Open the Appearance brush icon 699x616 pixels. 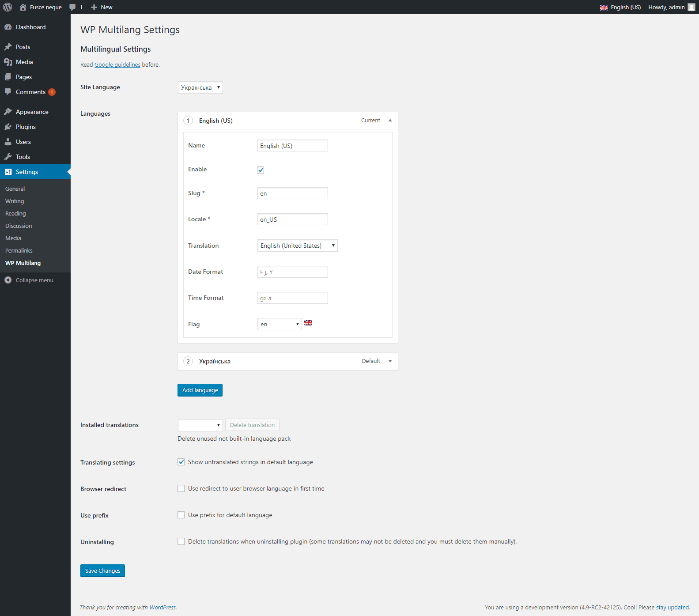[8, 112]
